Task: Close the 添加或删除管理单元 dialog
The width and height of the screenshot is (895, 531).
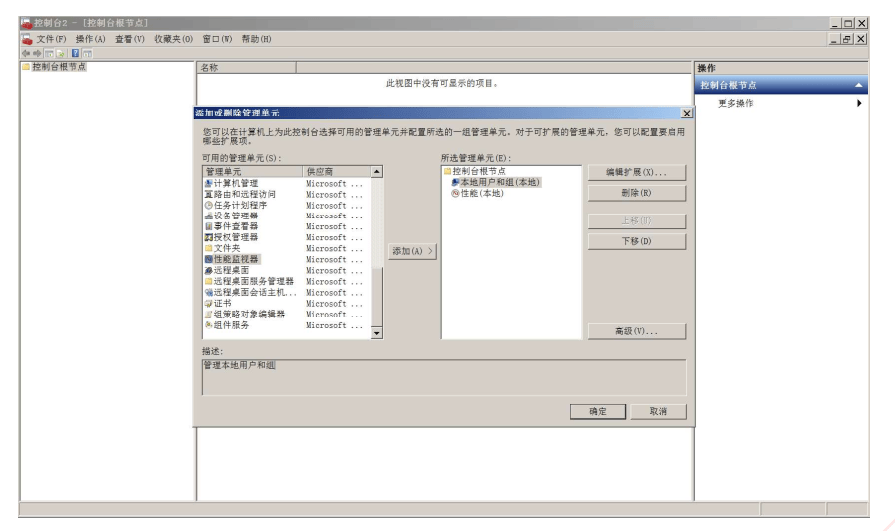Action: [687, 113]
